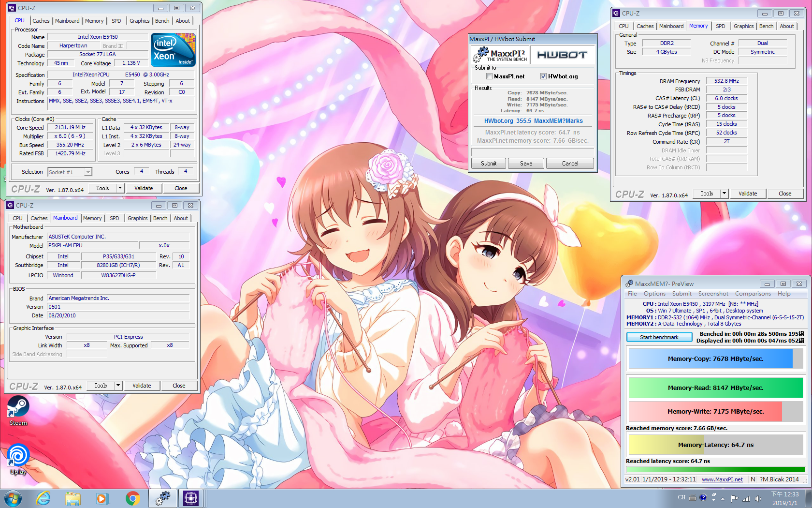Open the Steam desktop shortcut
812x508 pixels.
pos(18,410)
